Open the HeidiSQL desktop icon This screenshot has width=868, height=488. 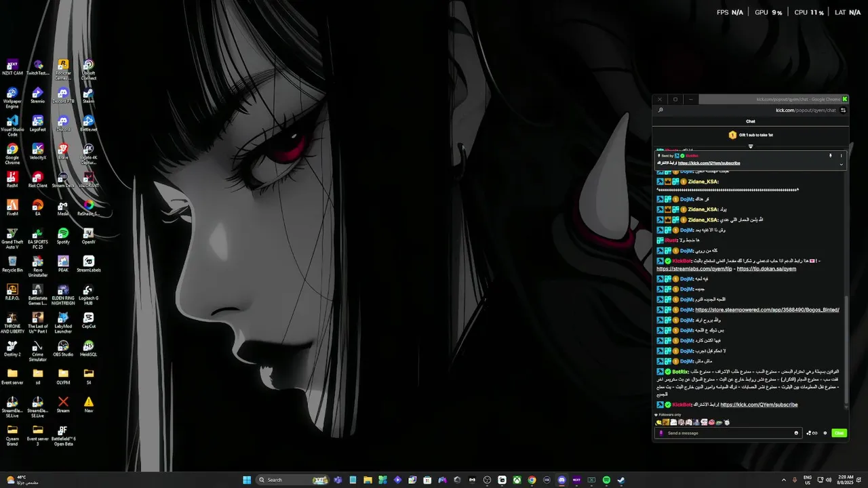[89, 348]
